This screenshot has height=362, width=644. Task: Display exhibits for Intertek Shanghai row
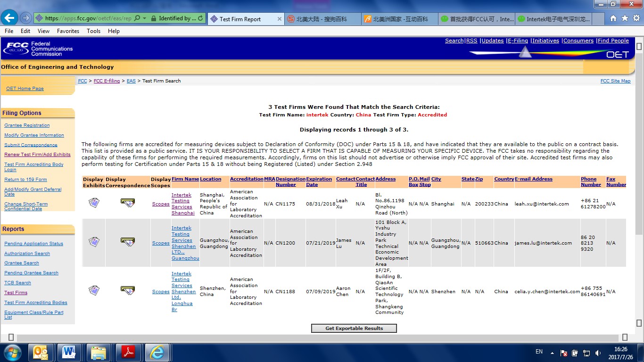94,203
